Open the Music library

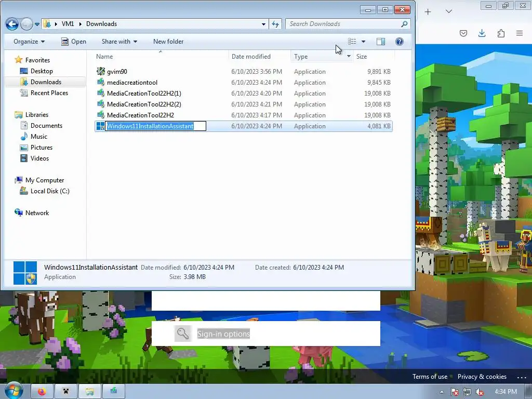(x=38, y=137)
